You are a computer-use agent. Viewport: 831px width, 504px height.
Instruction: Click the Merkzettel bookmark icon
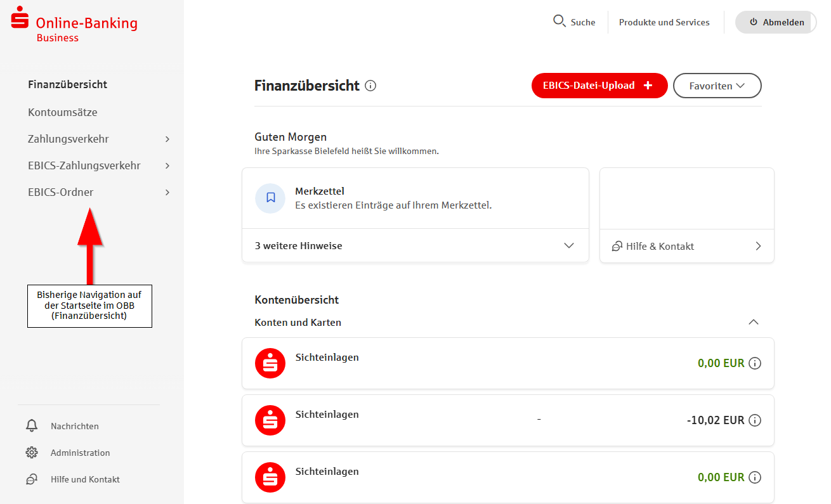tap(270, 198)
